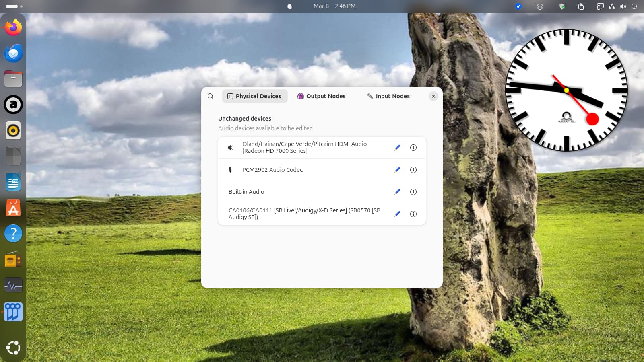644x362 pixels.
Task: Click the date and time in top bar
Action: pos(334,6)
